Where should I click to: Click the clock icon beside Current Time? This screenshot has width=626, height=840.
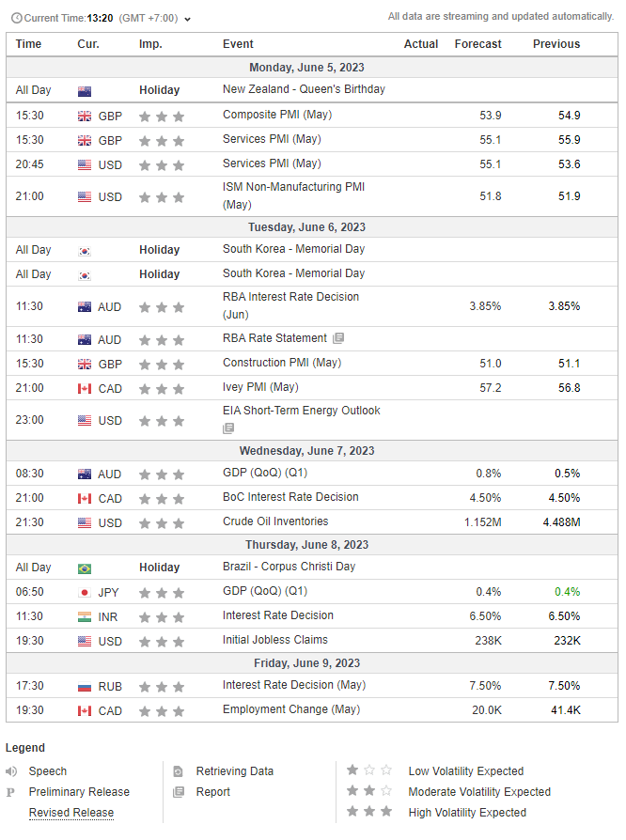tap(16, 19)
